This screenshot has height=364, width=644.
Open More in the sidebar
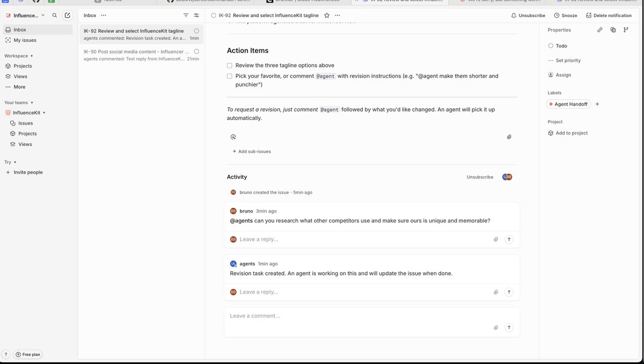tap(38, 87)
